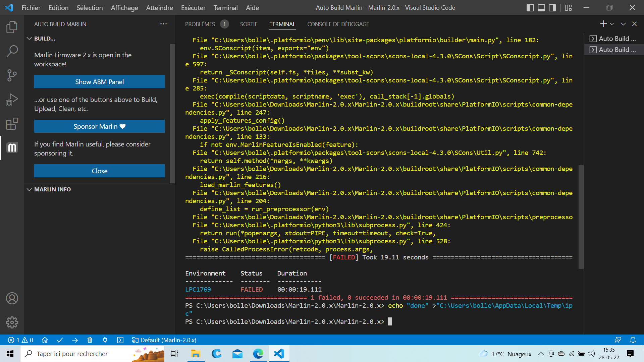Screen dimensions: 644x362
Task: Click PlatformIO Upload arrow in status bar
Action: point(75,340)
